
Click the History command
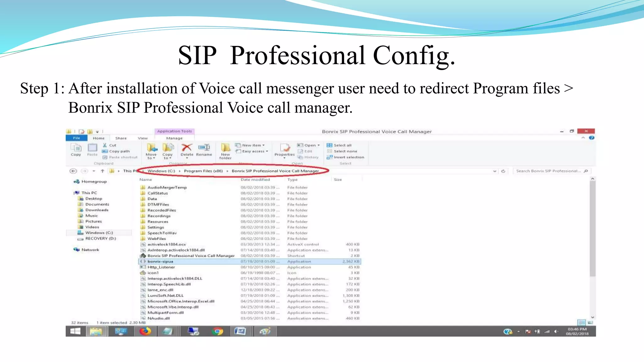pos(308,157)
